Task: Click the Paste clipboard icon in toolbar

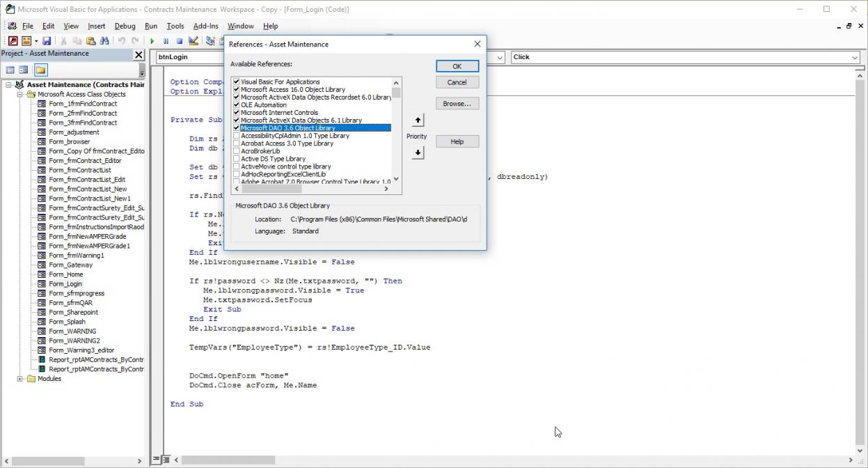Action: [x=90, y=41]
